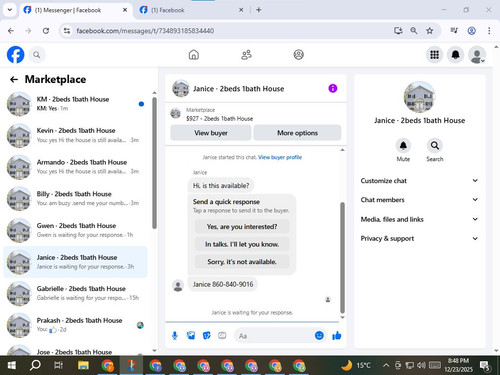
Task: Open Prakash - 2beds 1bath House chat
Action: [x=75, y=325]
